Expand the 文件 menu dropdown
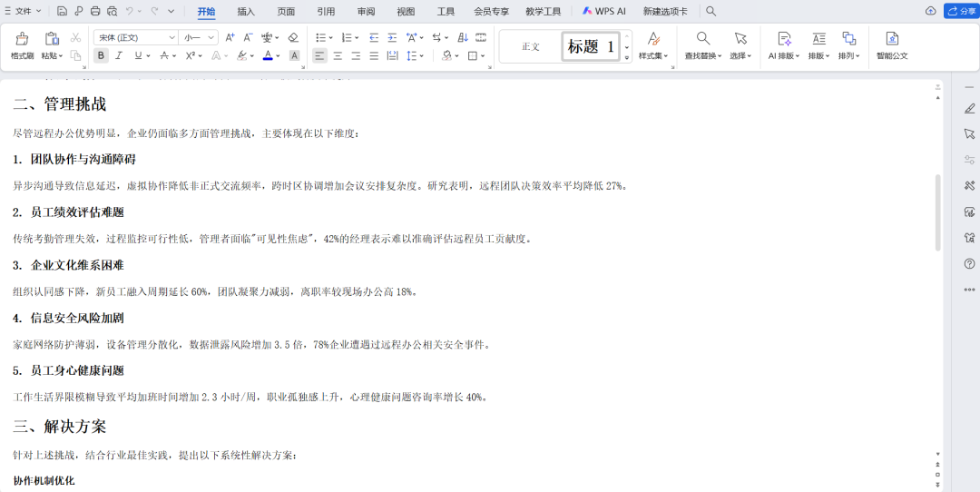 pyautogui.click(x=23, y=11)
